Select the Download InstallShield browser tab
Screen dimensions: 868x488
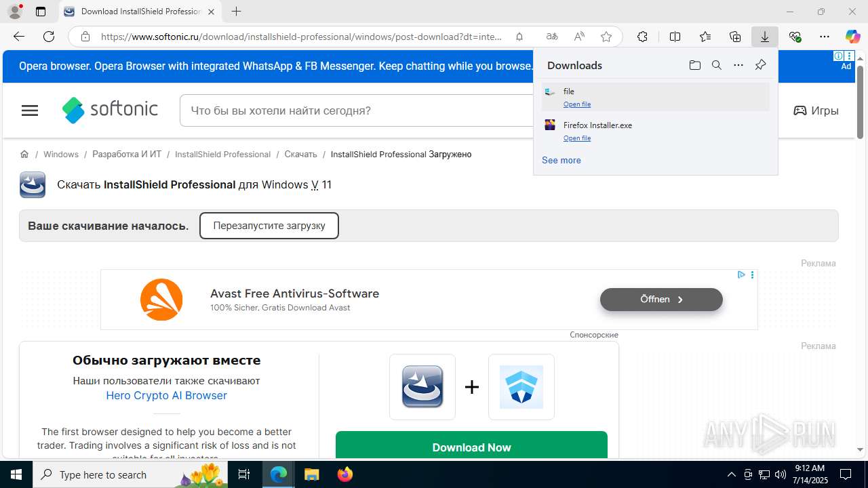click(140, 12)
